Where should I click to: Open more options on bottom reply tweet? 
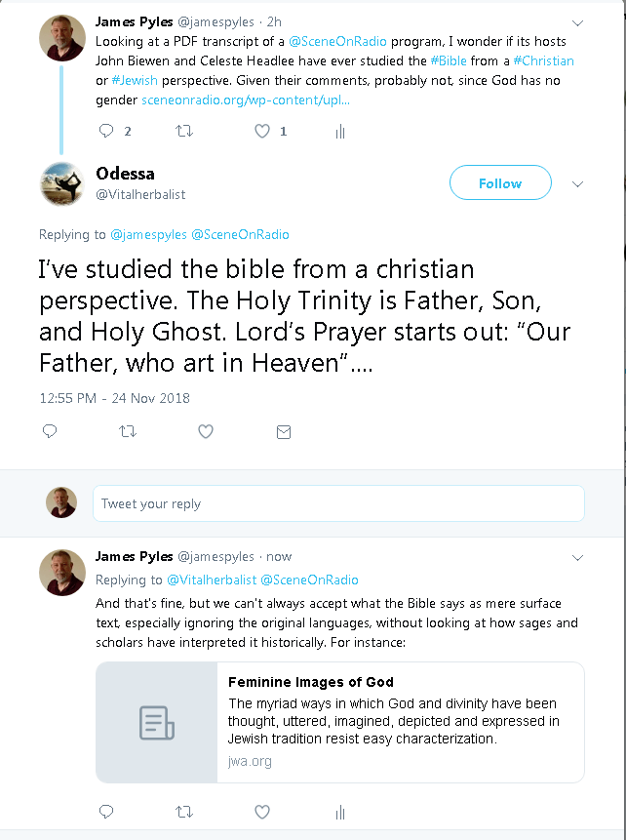tap(577, 557)
